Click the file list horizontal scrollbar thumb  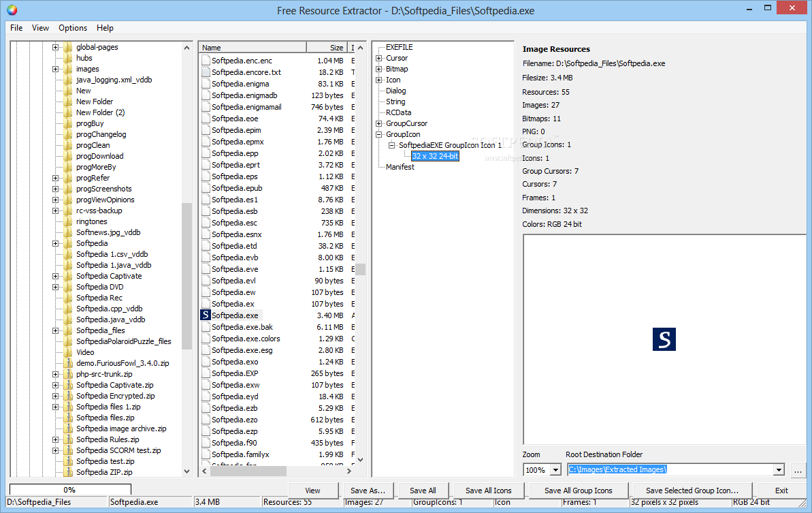click(x=248, y=471)
